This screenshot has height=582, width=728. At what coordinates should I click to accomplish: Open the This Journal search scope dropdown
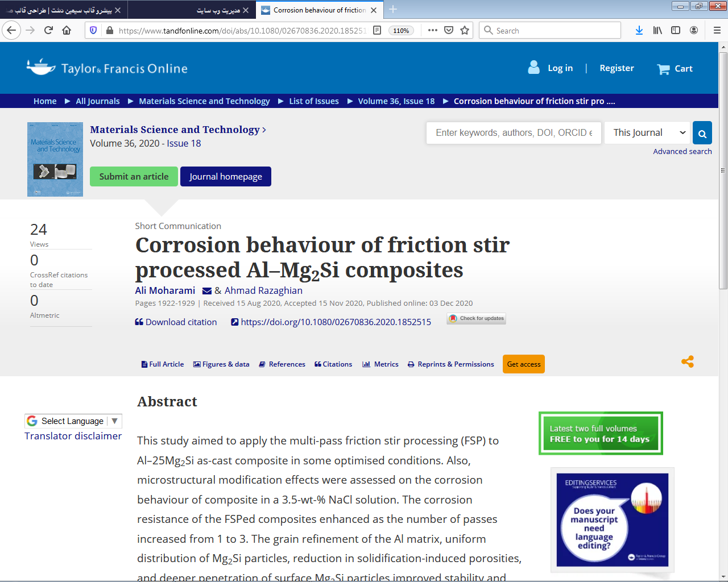(647, 133)
